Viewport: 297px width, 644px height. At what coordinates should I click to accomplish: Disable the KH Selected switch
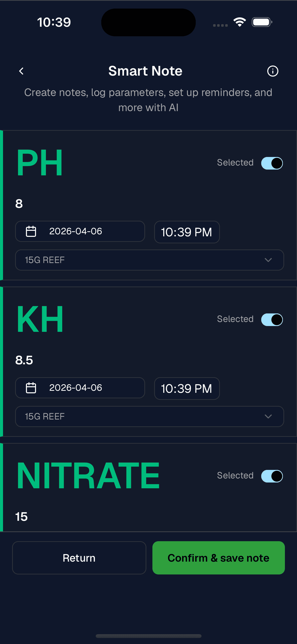point(272,319)
